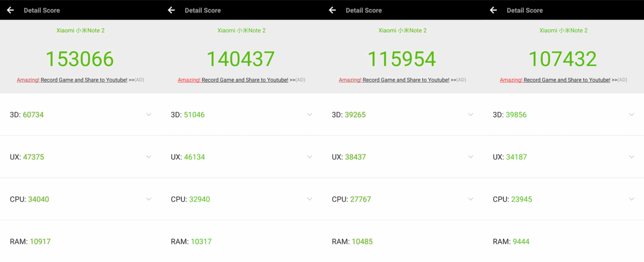Click the CPU: 34040 score text
The width and height of the screenshot is (644, 262).
(x=29, y=199)
